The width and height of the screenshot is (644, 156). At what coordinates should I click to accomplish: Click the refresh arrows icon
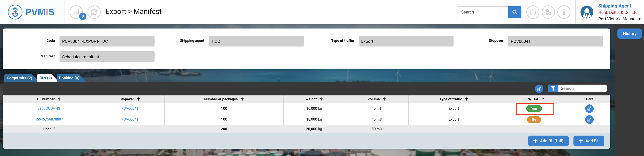coord(94,12)
